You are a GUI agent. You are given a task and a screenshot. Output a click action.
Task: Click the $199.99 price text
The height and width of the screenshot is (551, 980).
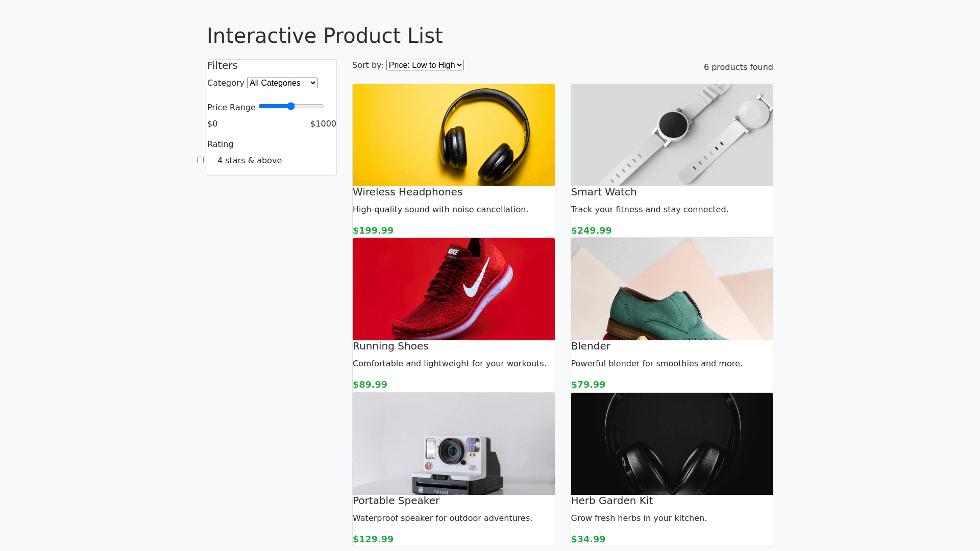click(x=373, y=231)
